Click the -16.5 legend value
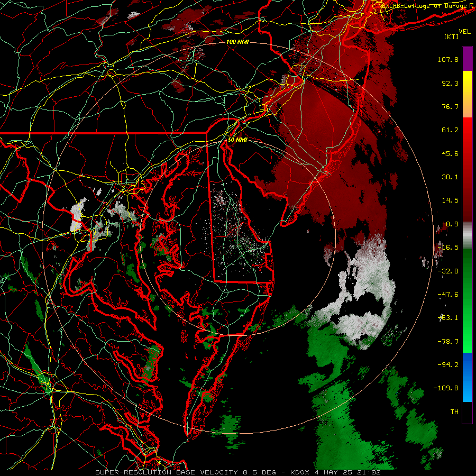476x476 pixels. (448, 248)
